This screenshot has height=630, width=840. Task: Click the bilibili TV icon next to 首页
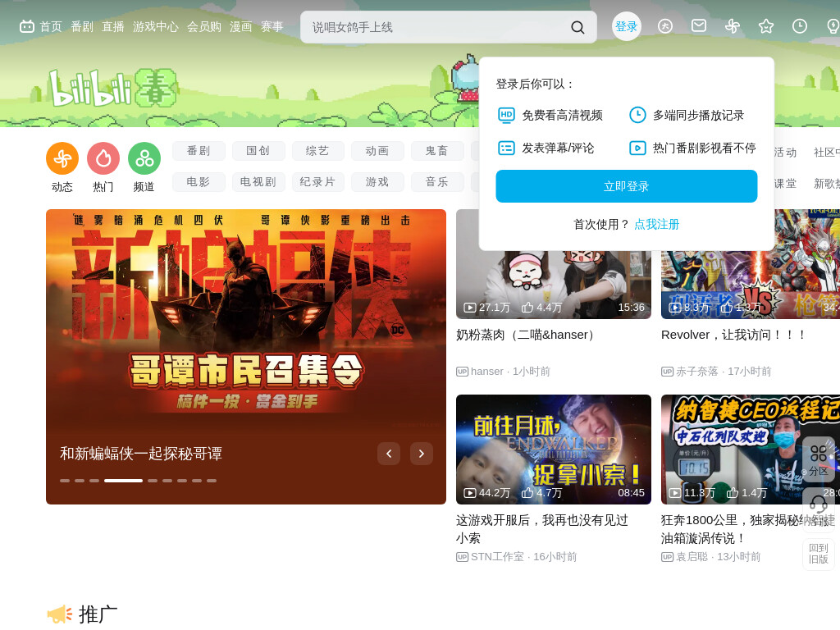(x=27, y=26)
